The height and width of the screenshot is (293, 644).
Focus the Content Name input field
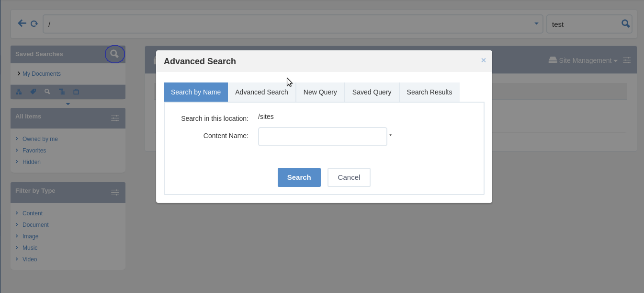coord(323,137)
